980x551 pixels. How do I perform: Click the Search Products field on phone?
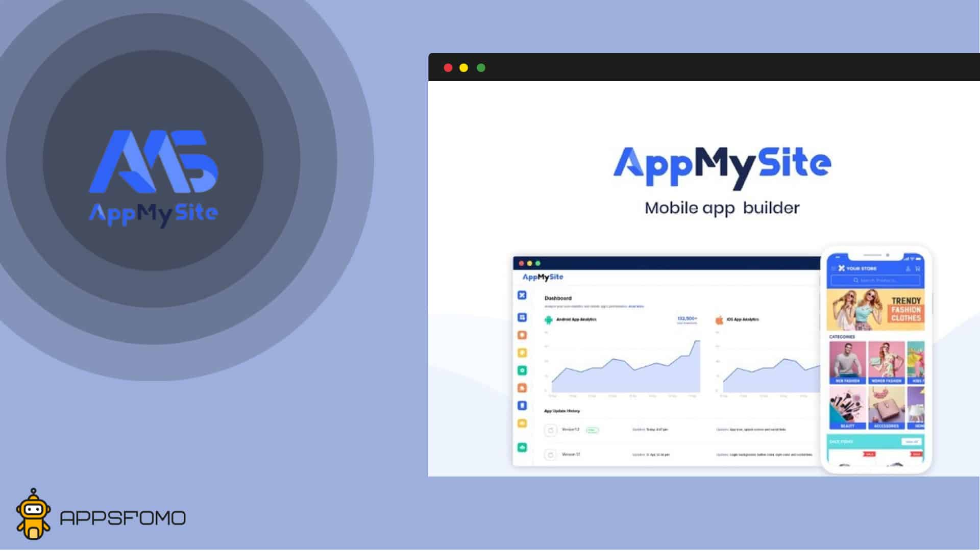point(876,280)
